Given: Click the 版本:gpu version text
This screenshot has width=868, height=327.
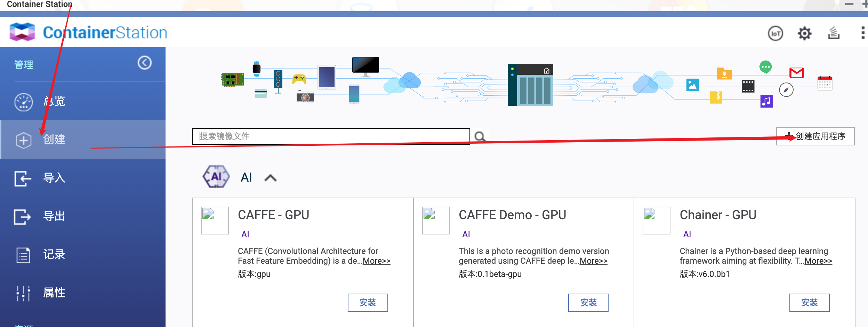Looking at the screenshot, I should [254, 274].
